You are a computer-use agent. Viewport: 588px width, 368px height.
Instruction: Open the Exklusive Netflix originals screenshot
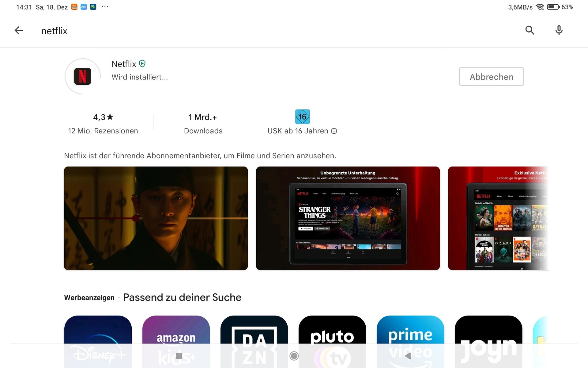pyautogui.click(x=498, y=218)
